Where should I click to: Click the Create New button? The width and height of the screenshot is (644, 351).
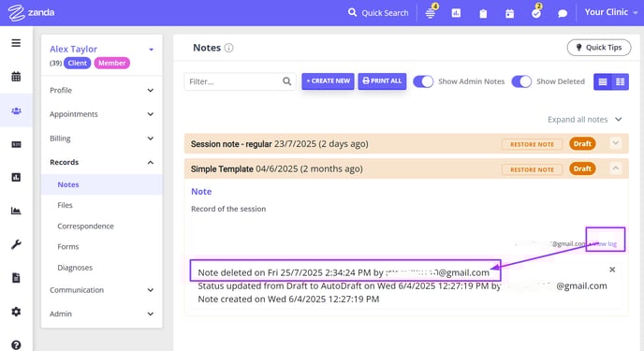pos(328,81)
